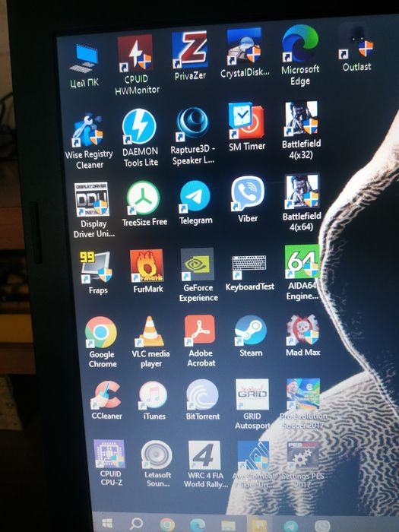The width and height of the screenshot is (399, 532).
Task: Switch to Telegram in the taskbar
Action: 290,526
